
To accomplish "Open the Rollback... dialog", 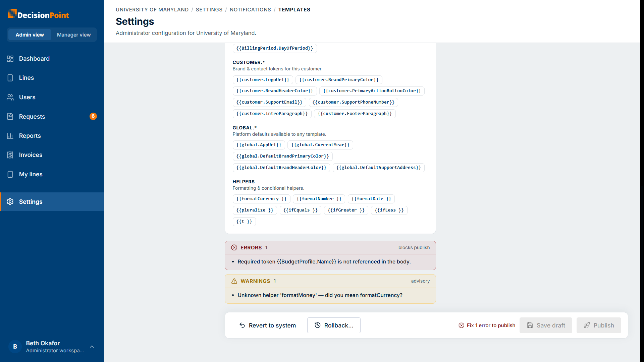I will point(334,325).
